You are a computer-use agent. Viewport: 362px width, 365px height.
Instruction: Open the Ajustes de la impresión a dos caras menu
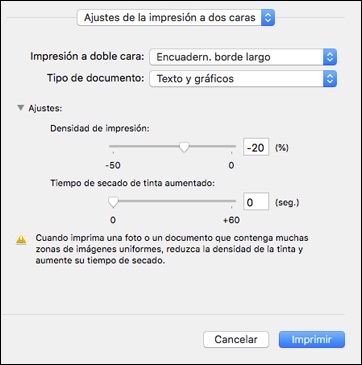[176, 18]
